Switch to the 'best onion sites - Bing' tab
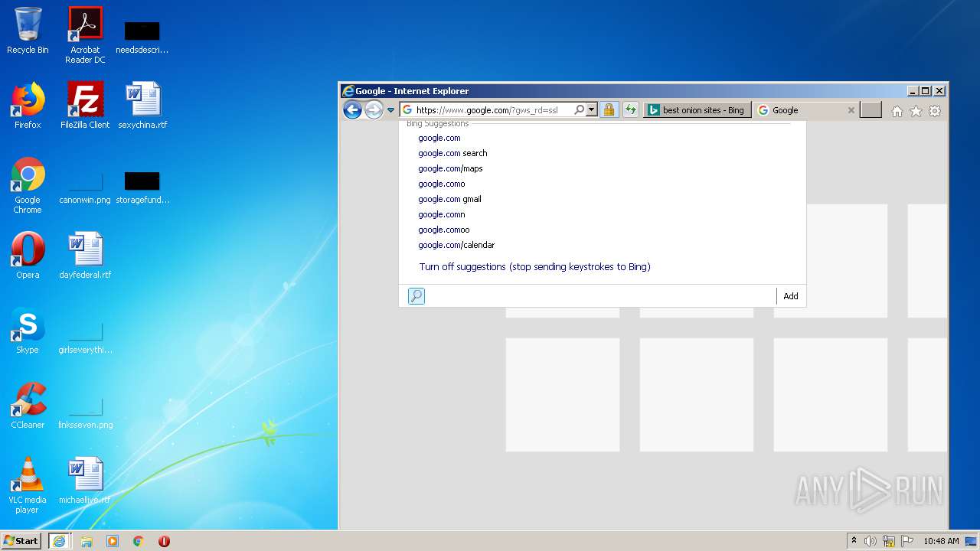The width and height of the screenshot is (980, 551). pos(697,110)
